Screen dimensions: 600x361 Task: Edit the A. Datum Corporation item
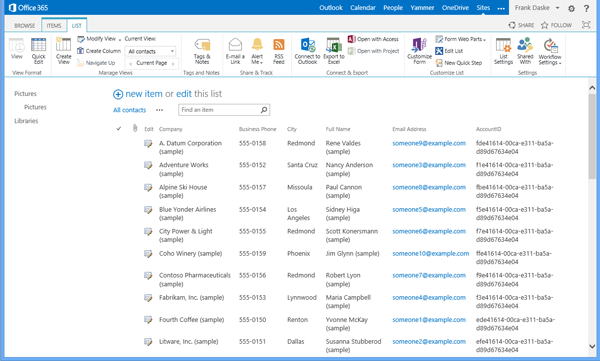tap(148, 144)
